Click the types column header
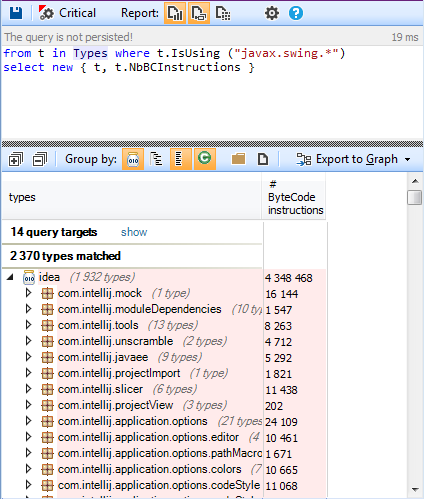The image size is (424, 499). coord(132,197)
